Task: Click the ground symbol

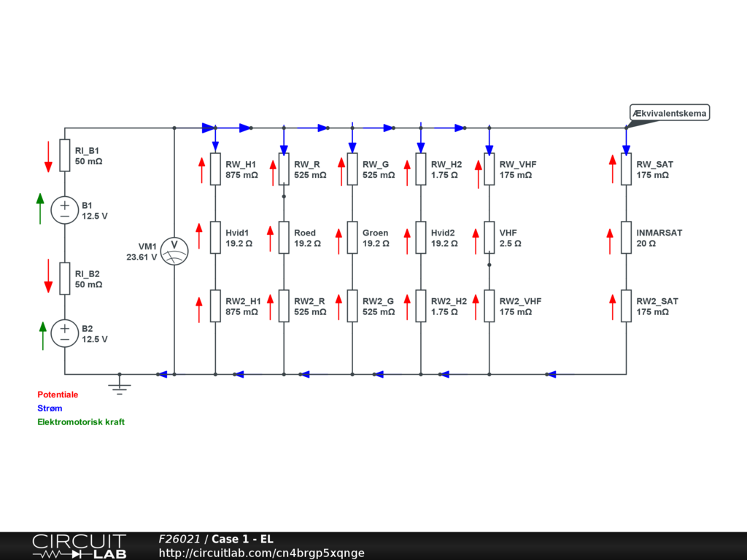Action: (x=120, y=386)
